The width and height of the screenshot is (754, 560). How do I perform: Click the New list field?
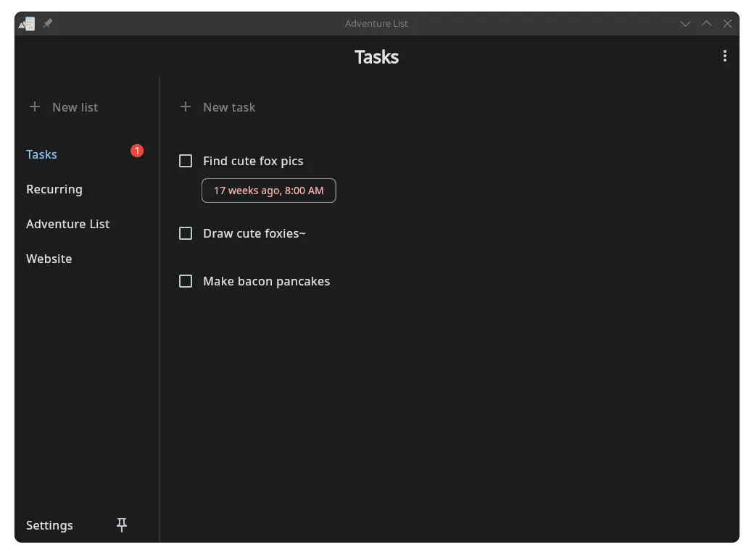[x=75, y=107]
